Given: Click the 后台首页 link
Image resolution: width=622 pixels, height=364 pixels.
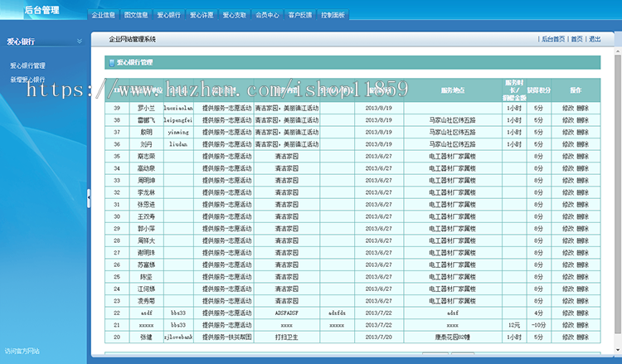Looking at the screenshot, I should tap(553, 39).
